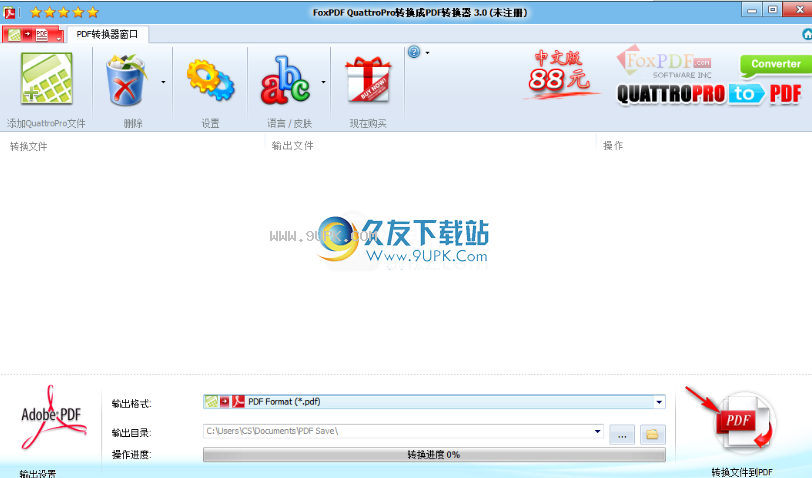Click the 输出文件 column header
The height and width of the screenshot is (478, 812).
293,146
